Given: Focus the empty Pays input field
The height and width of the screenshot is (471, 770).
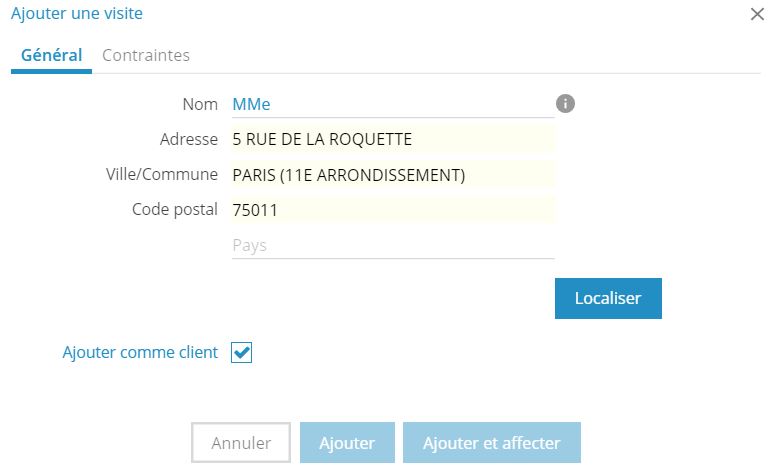Looking at the screenshot, I should 392,245.
